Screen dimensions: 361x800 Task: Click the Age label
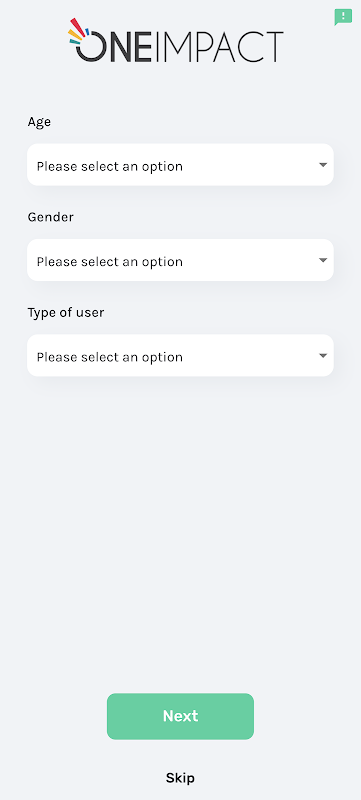[39, 122]
